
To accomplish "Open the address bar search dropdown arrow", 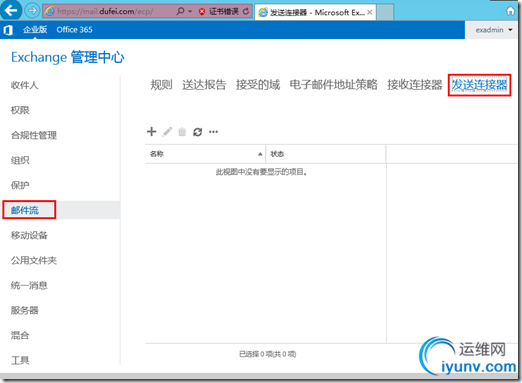I will pos(190,11).
